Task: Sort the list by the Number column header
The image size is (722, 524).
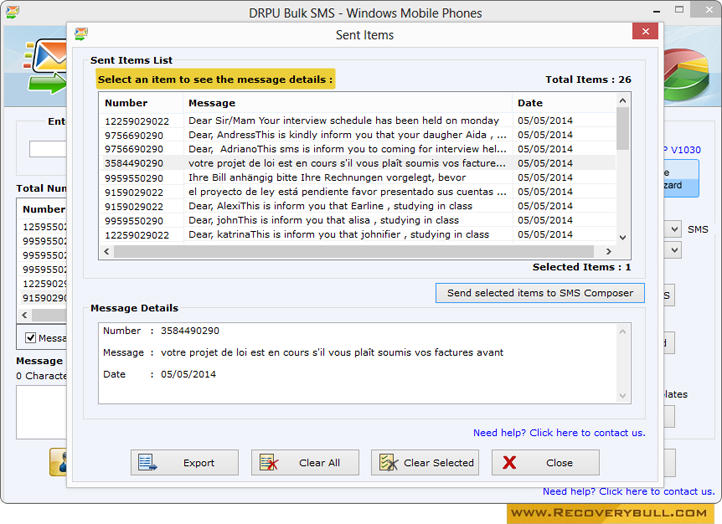Action: point(141,103)
